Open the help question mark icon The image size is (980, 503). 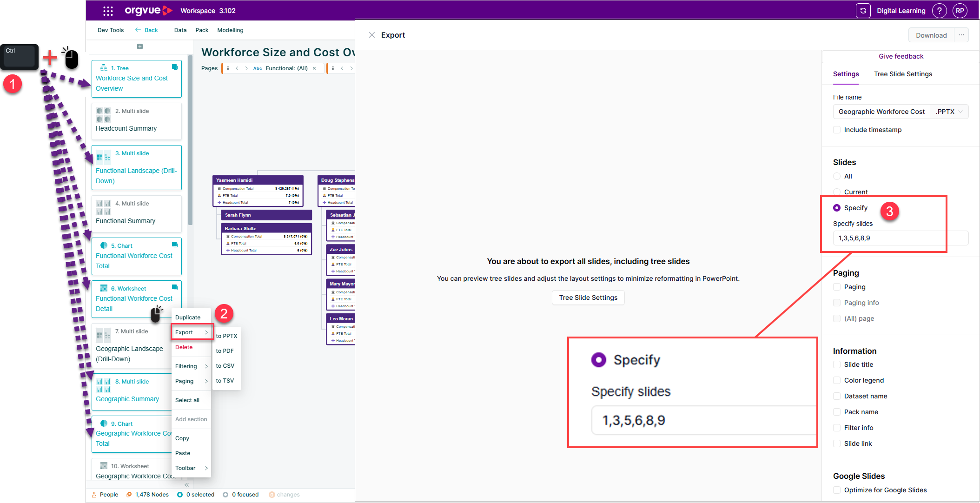[x=939, y=11]
